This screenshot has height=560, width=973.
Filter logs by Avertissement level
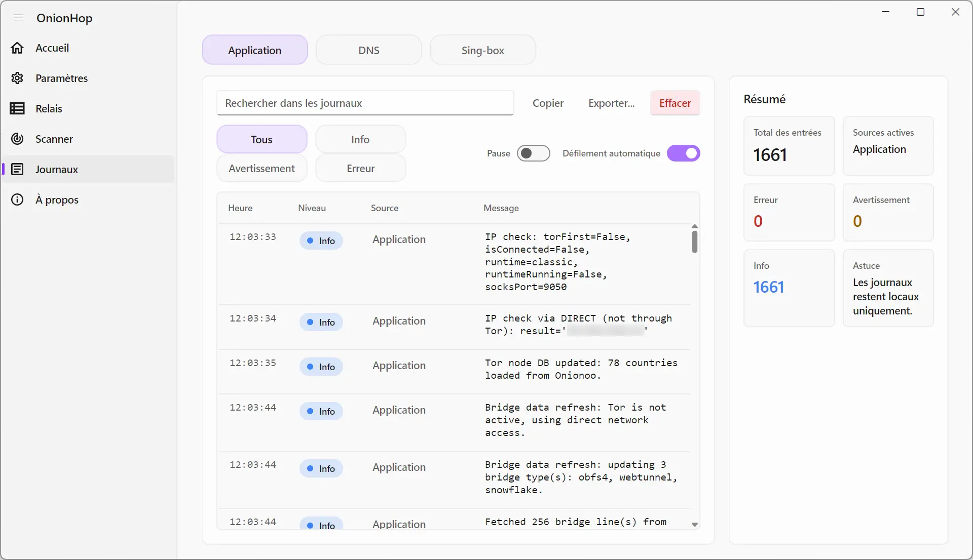(x=261, y=168)
